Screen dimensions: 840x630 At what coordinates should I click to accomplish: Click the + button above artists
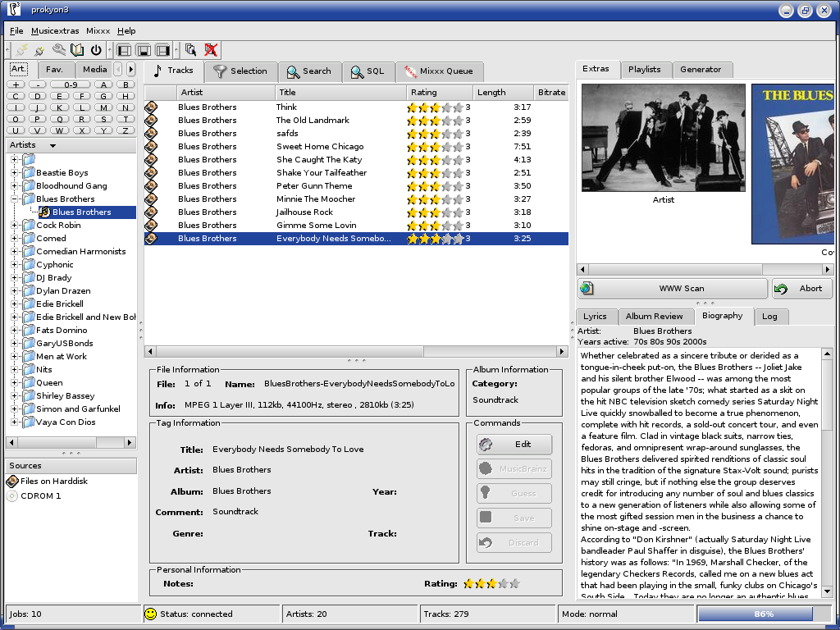click(16, 84)
